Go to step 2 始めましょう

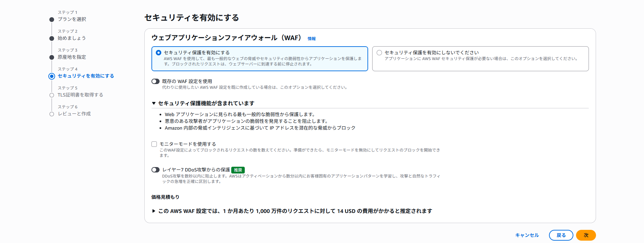pyautogui.click(x=72, y=38)
